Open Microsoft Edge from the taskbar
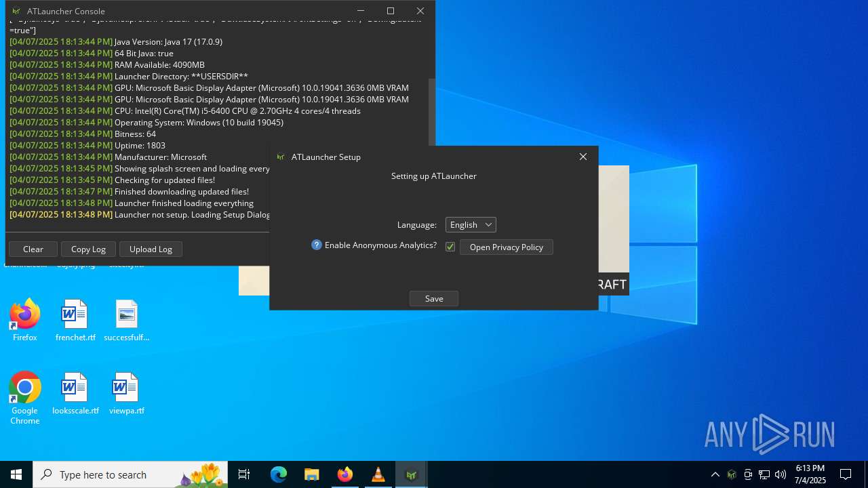 point(279,474)
